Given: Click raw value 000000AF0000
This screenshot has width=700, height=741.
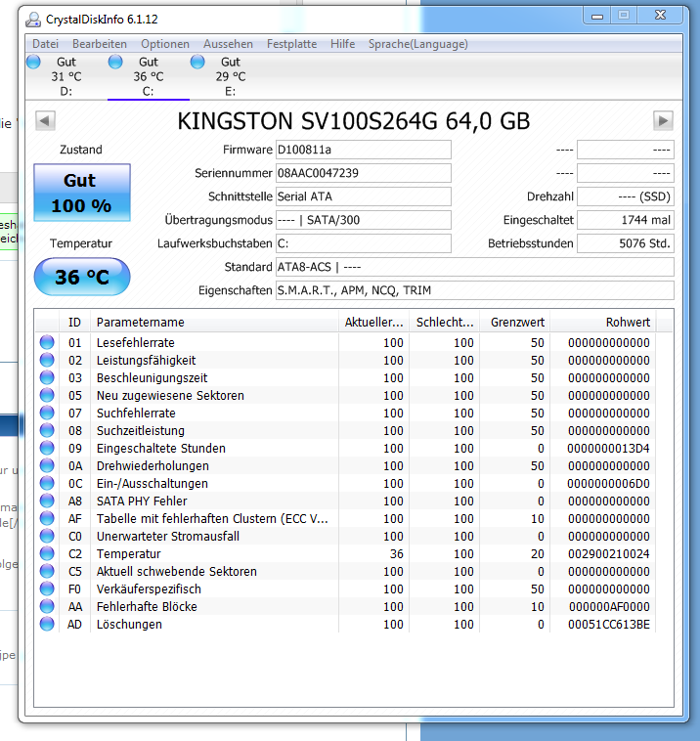Looking at the screenshot, I should (609, 607).
